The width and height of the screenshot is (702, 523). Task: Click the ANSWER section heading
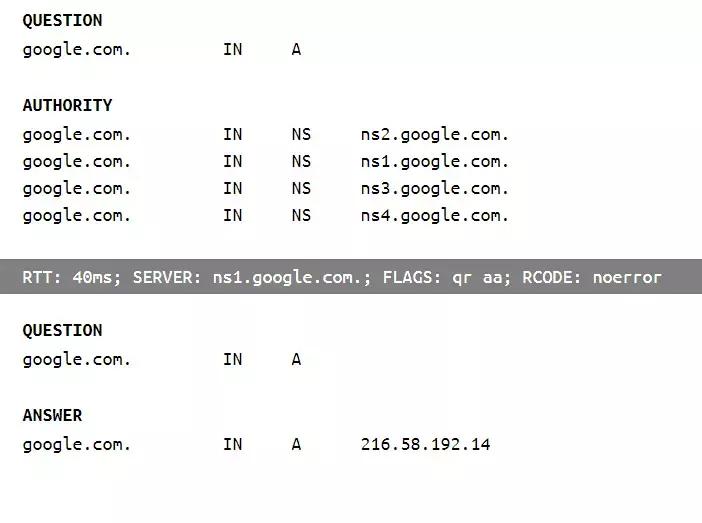tap(52, 415)
